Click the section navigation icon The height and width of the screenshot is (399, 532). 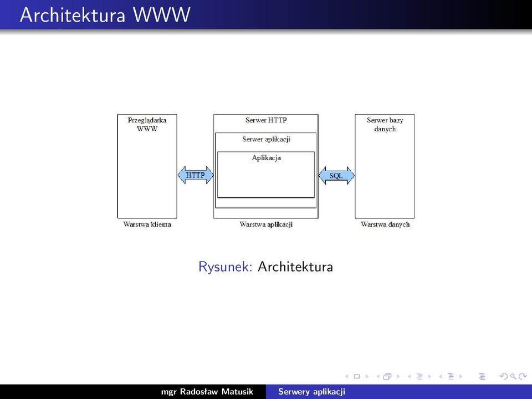pos(451,376)
